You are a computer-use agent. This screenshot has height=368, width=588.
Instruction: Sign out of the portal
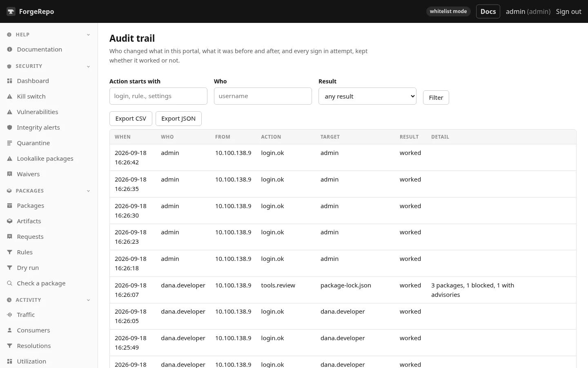pos(568,11)
